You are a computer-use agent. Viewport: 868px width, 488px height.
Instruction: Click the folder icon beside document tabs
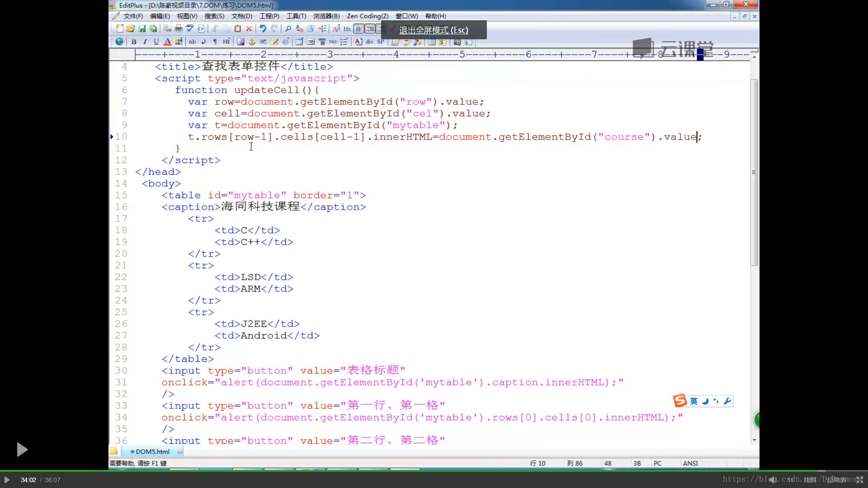pyautogui.click(x=114, y=451)
